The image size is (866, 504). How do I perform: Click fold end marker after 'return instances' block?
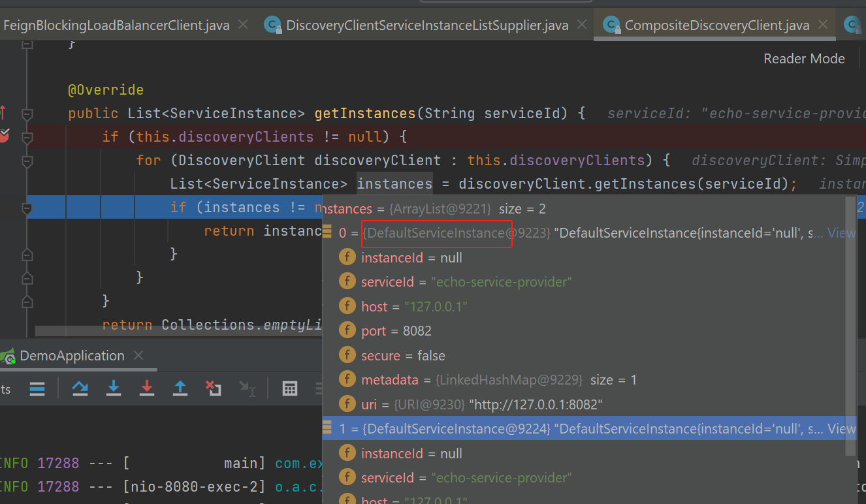click(x=27, y=254)
